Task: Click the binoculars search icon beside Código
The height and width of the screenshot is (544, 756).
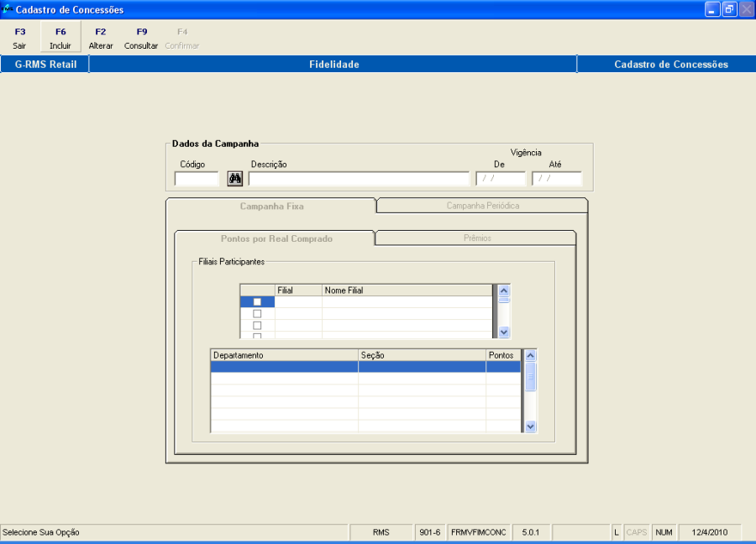Action: (235, 179)
